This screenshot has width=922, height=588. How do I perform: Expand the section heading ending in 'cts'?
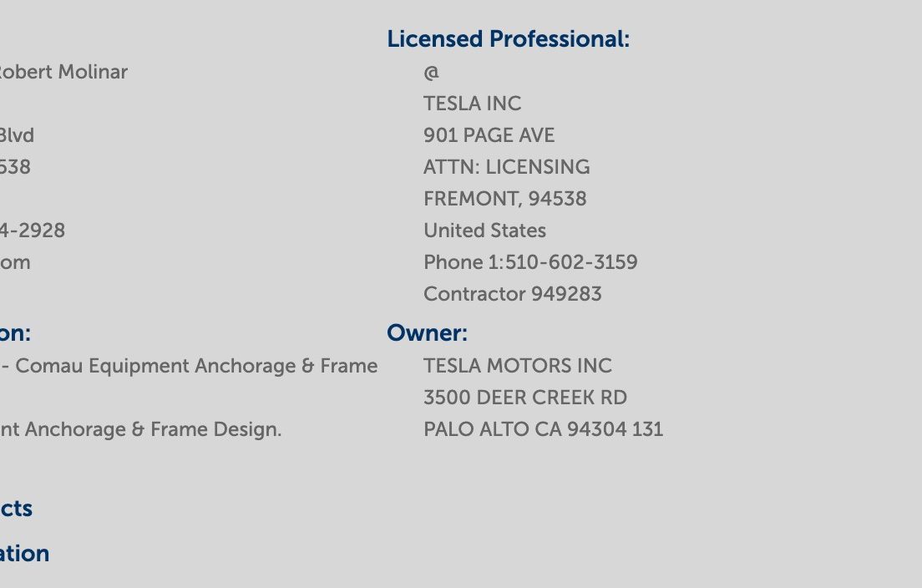click(16, 509)
